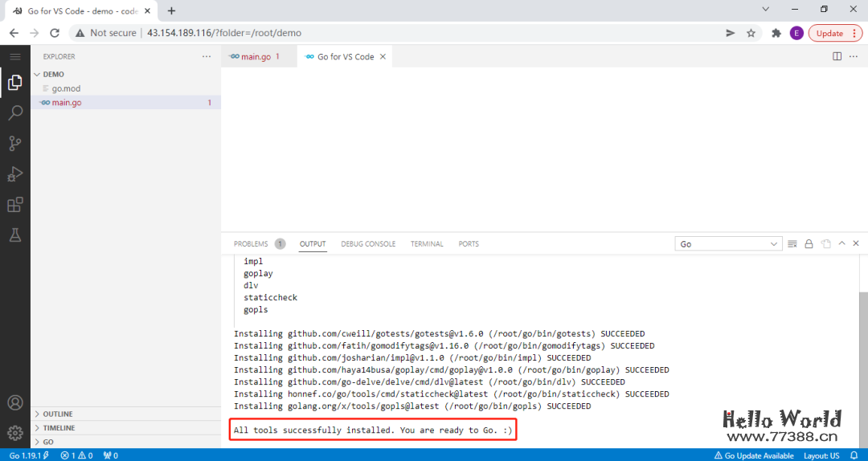Bookmark this page with star icon

pyautogui.click(x=751, y=33)
